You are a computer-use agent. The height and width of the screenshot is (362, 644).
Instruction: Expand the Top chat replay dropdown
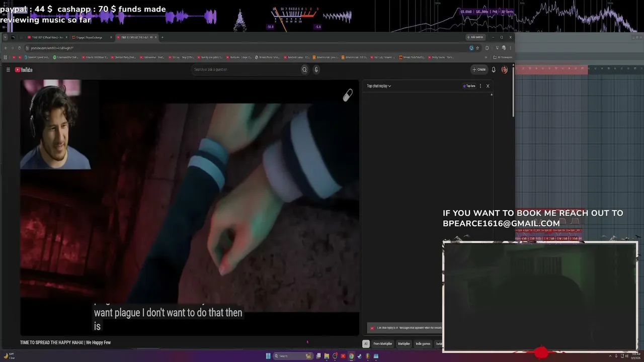(379, 86)
